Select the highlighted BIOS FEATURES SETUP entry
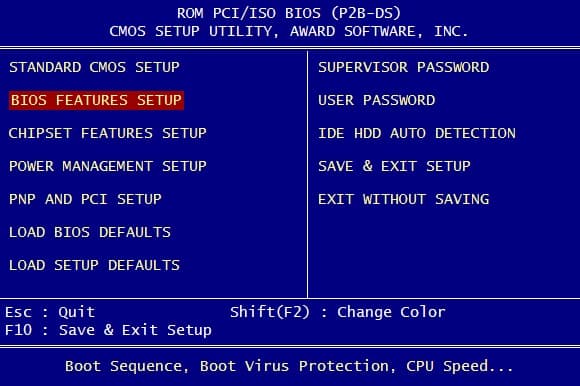Screen dimensions: 580x386 [96, 100]
